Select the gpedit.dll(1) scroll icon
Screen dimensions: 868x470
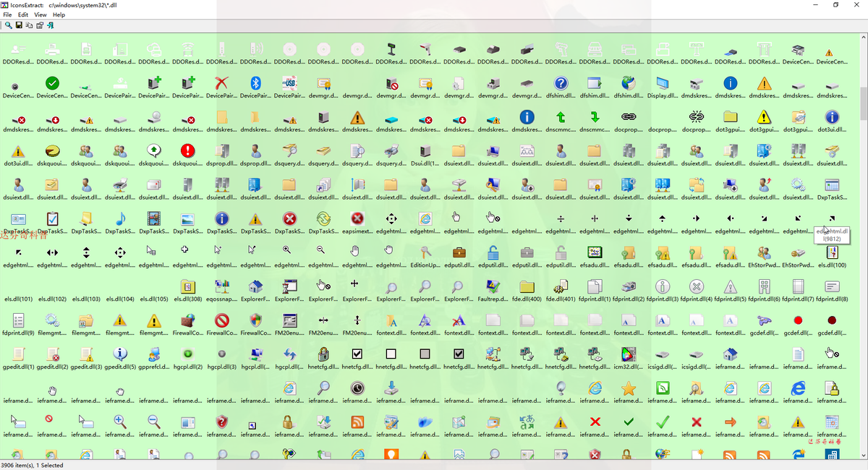pos(18,354)
